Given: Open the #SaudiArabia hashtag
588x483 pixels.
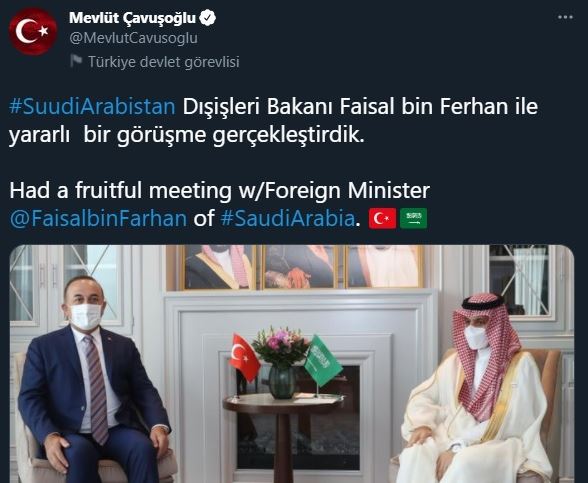Looking at the screenshot, I should tap(287, 218).
